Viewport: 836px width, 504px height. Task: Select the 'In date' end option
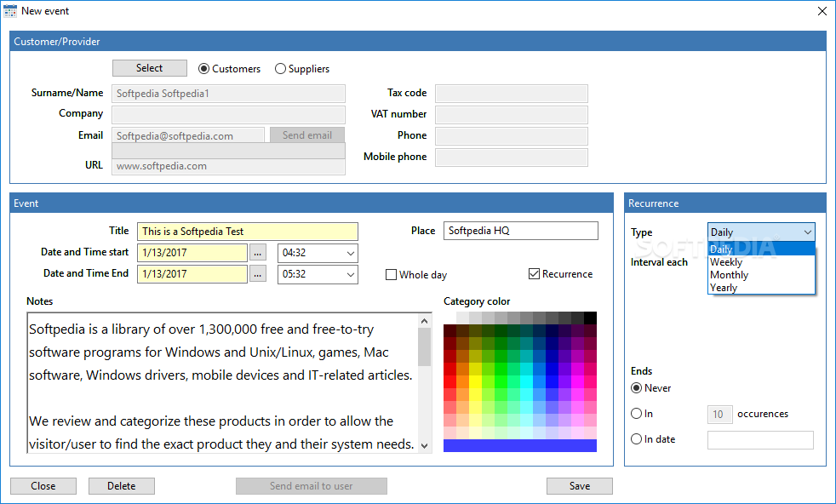(x=636, y=439)
